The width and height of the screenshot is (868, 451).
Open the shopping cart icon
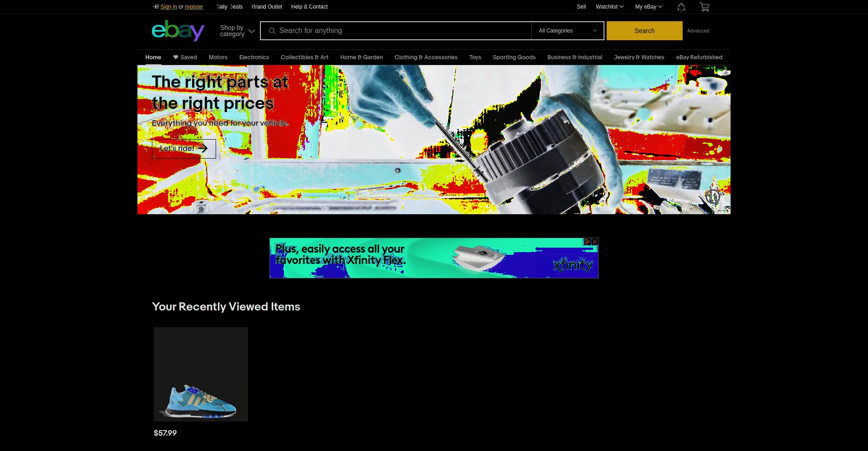[704, 7]
